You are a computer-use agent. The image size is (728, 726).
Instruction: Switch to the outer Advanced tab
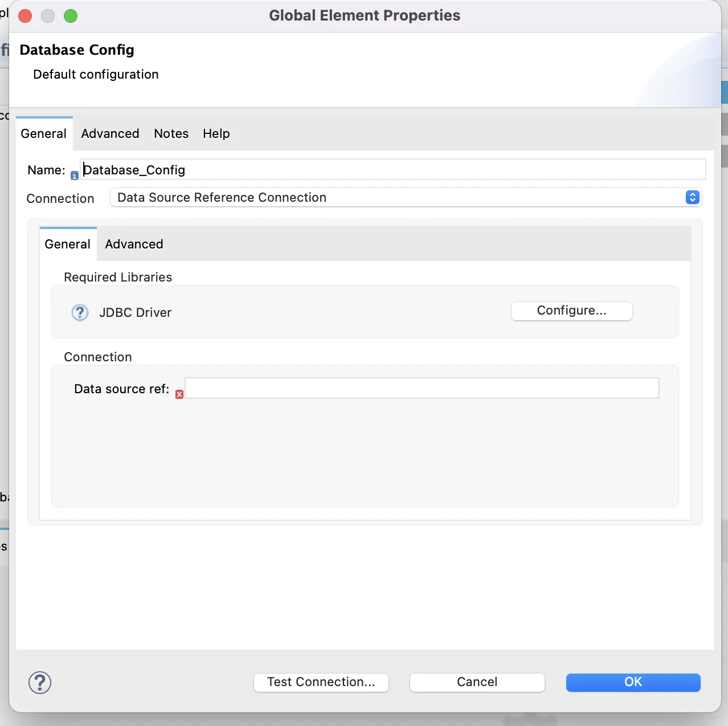(x=110, y=133)
